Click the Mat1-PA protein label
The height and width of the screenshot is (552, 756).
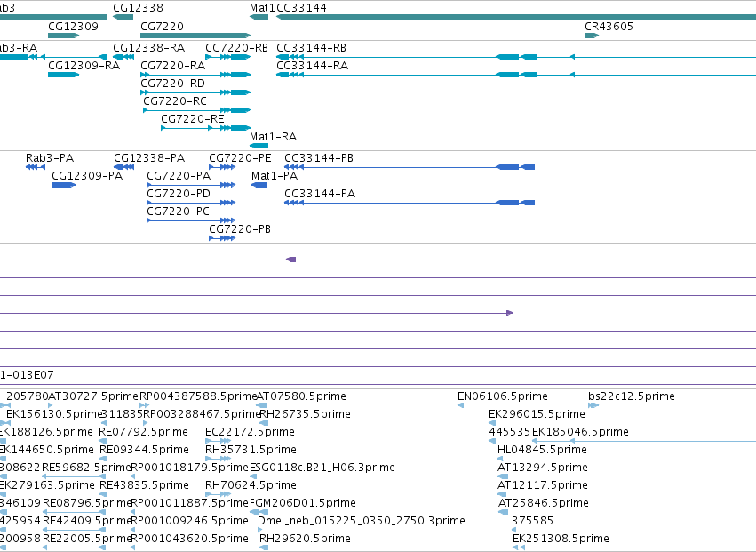[x=275, y=176]
